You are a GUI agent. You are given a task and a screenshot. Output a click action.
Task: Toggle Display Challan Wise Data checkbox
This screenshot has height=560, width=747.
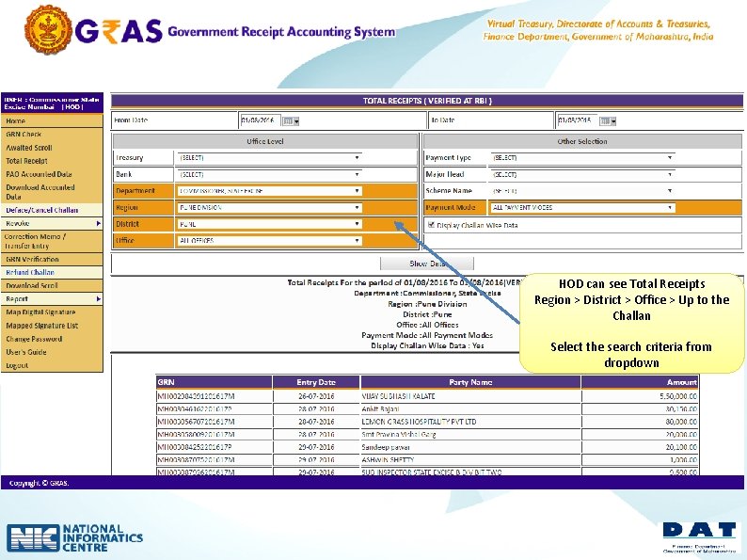pyautogui.click(x=431, y=225)
